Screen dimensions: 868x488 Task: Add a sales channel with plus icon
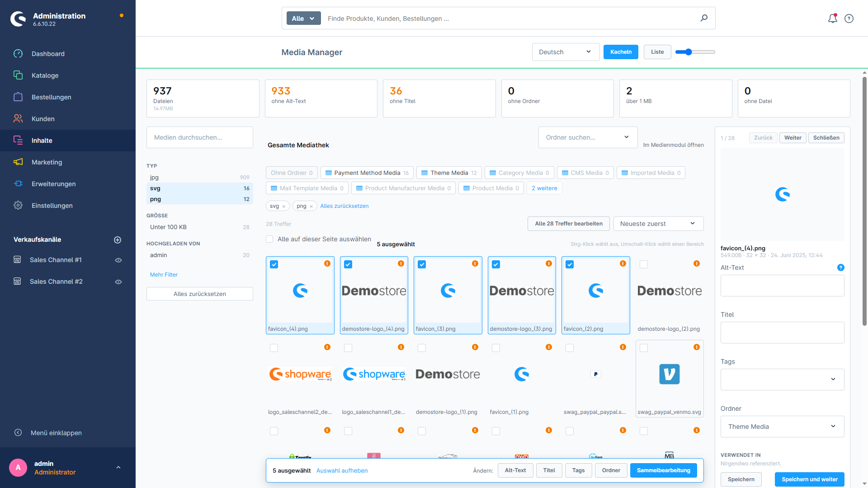point(118,240)
